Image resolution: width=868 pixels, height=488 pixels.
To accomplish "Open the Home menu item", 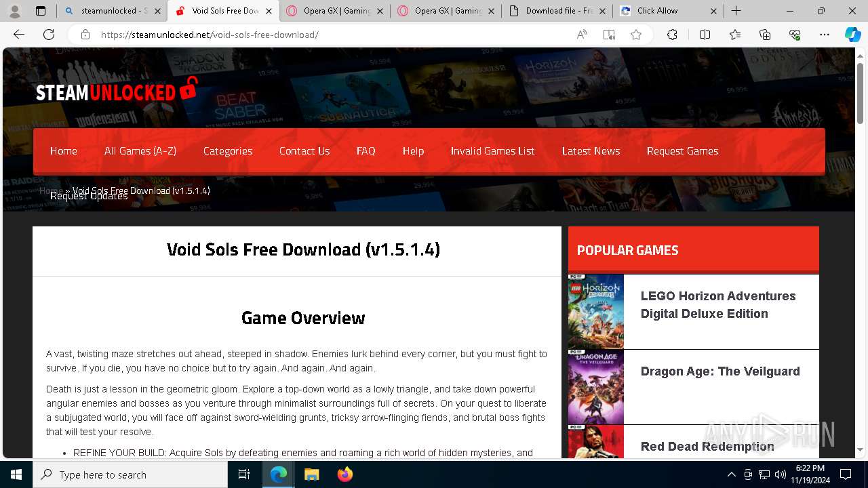I will tap(64, 151).
